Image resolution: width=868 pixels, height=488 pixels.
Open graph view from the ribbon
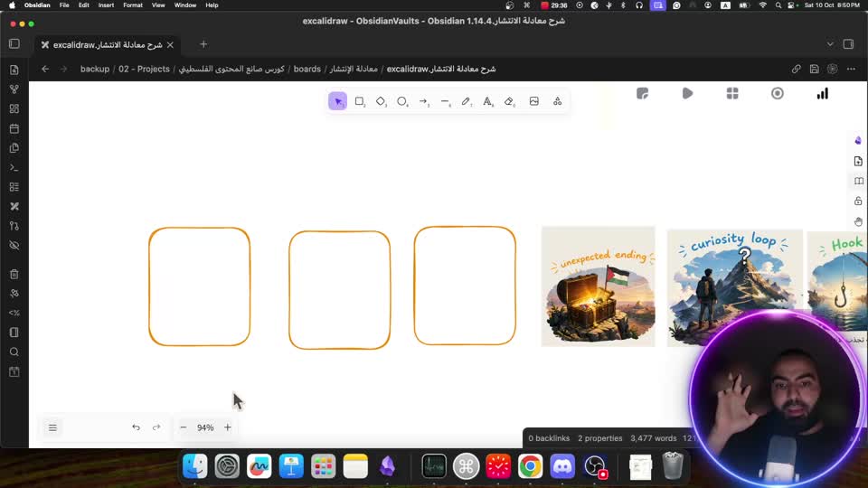point(14,89)
